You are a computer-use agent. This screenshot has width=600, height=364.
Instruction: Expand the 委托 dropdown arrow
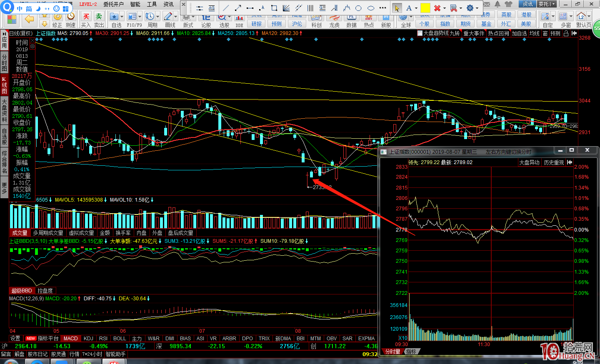click(554, 4)
